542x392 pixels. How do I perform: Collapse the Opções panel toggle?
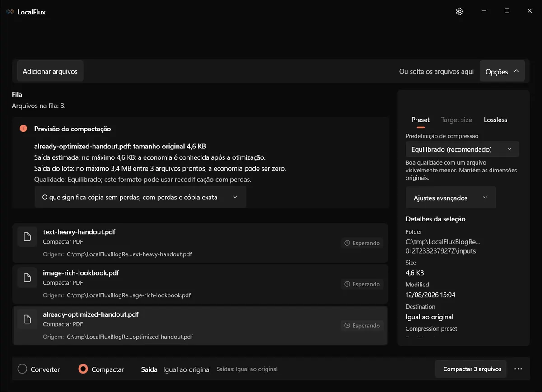click(502, 71)
